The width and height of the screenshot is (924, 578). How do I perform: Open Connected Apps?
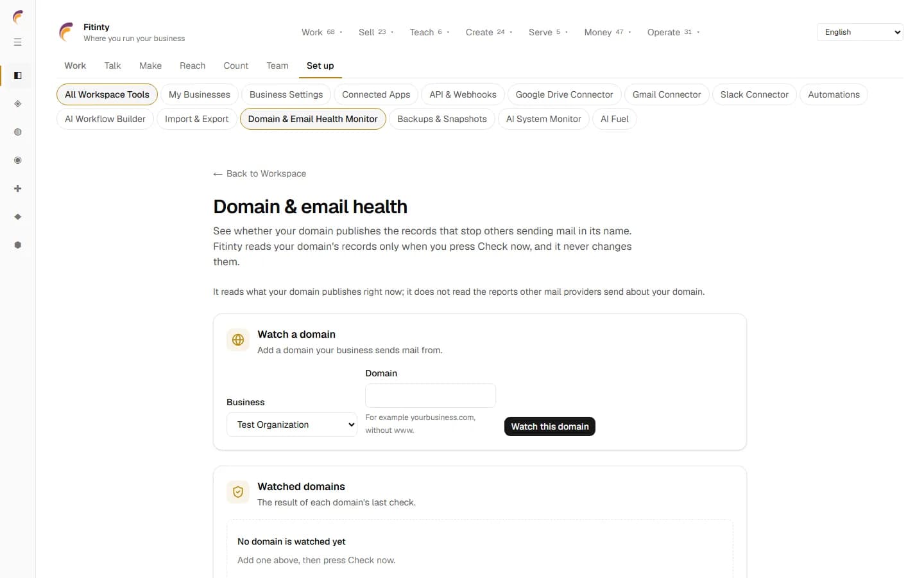point(376,94)
